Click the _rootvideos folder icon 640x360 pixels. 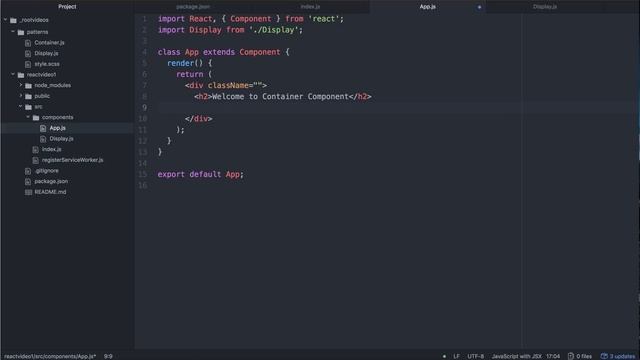(x=13, y=20)
